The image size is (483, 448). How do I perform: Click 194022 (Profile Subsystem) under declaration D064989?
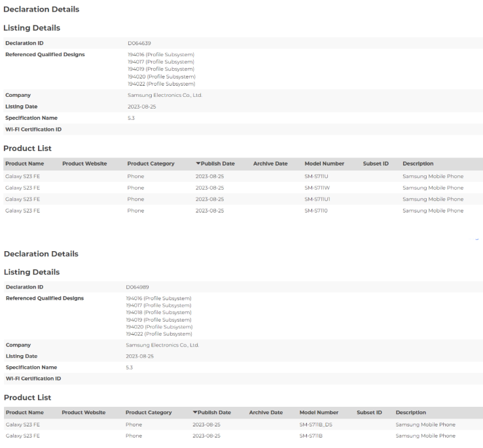(159, 334)
